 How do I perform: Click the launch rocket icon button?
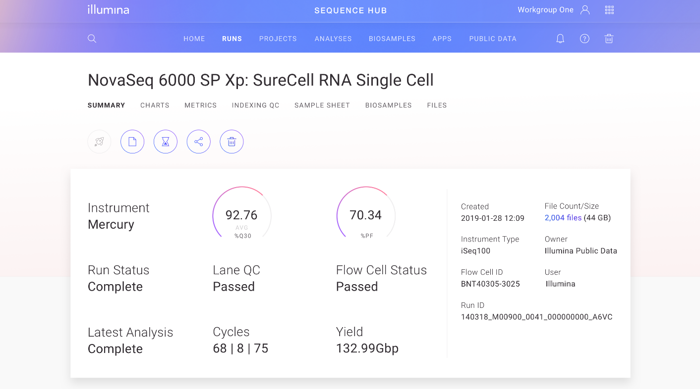pos(99,142)
